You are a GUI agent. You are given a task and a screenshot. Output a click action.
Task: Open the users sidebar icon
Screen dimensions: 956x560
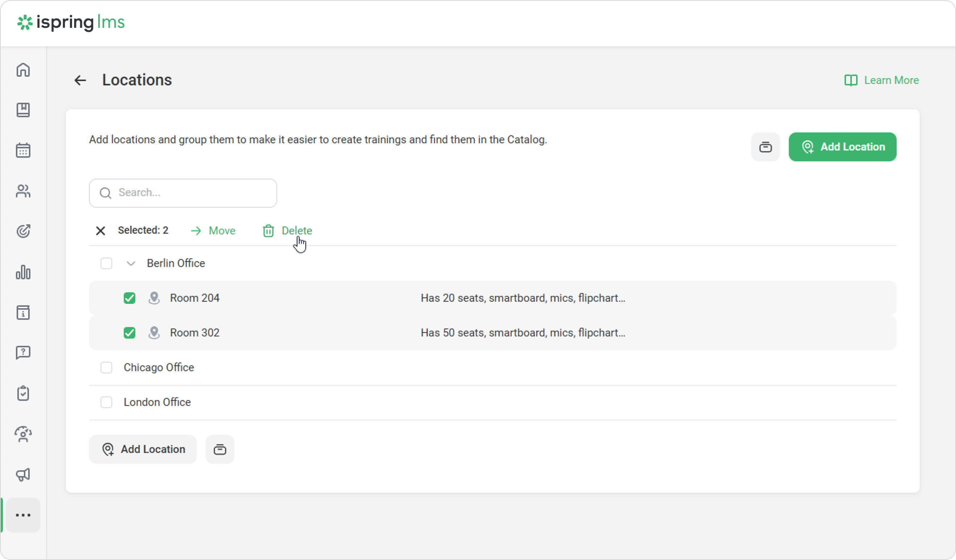pyautogui.click(x=23, y=191)
